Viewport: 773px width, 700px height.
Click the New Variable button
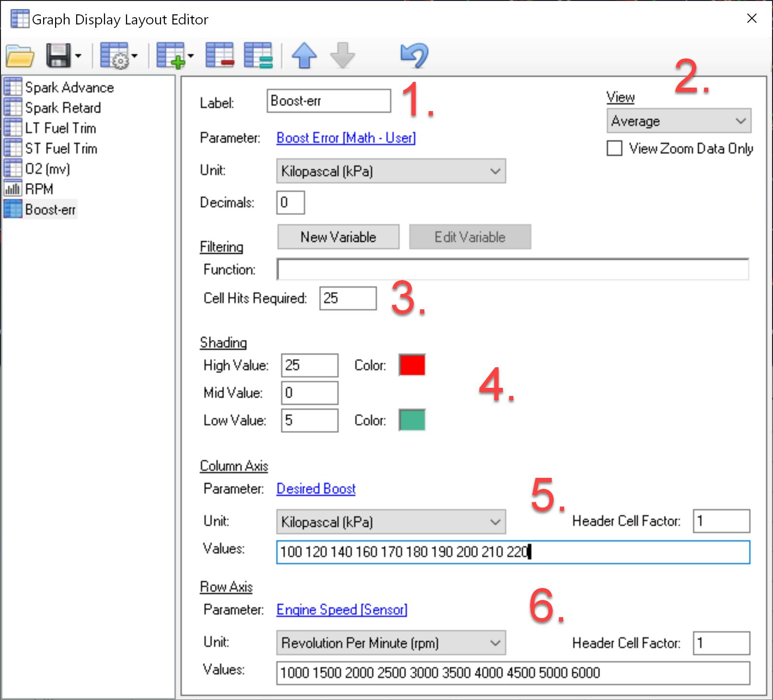338,237
